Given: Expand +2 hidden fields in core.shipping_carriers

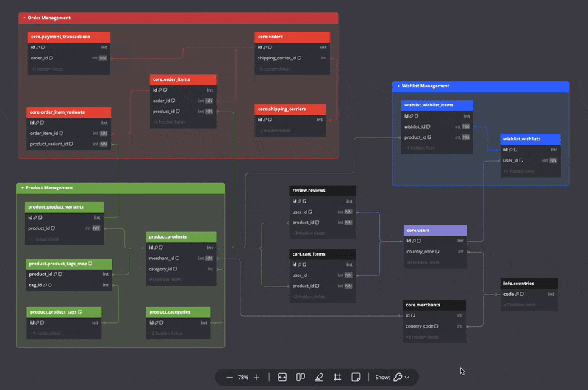Looking at the screenshot, I should (x=274, y=131).
